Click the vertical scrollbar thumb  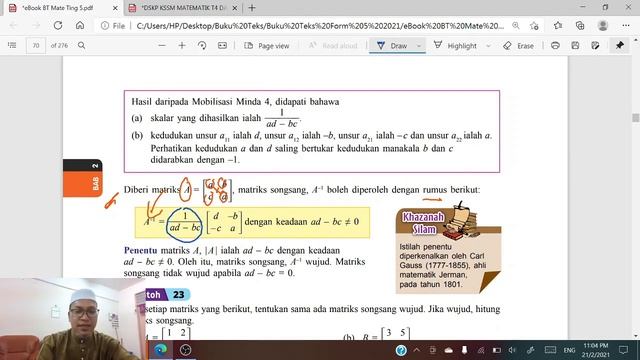point(636,118)
